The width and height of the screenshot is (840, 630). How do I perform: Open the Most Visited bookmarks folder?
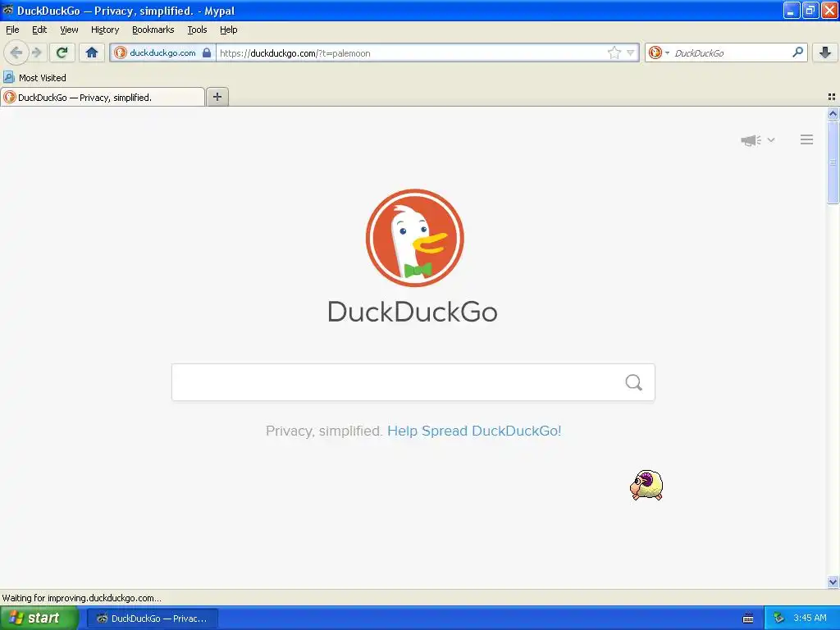pyautogui.click(x=34, y=78)
